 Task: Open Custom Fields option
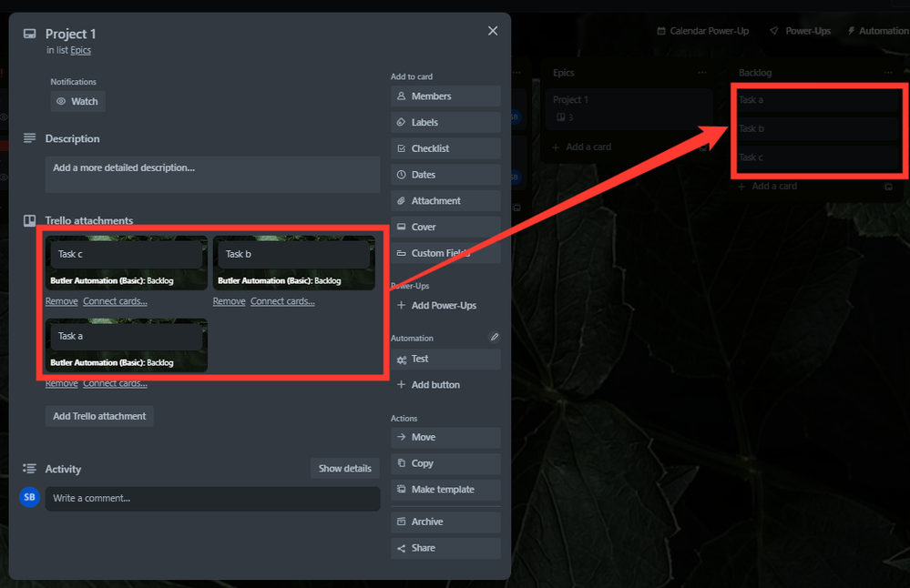[445, 253]
